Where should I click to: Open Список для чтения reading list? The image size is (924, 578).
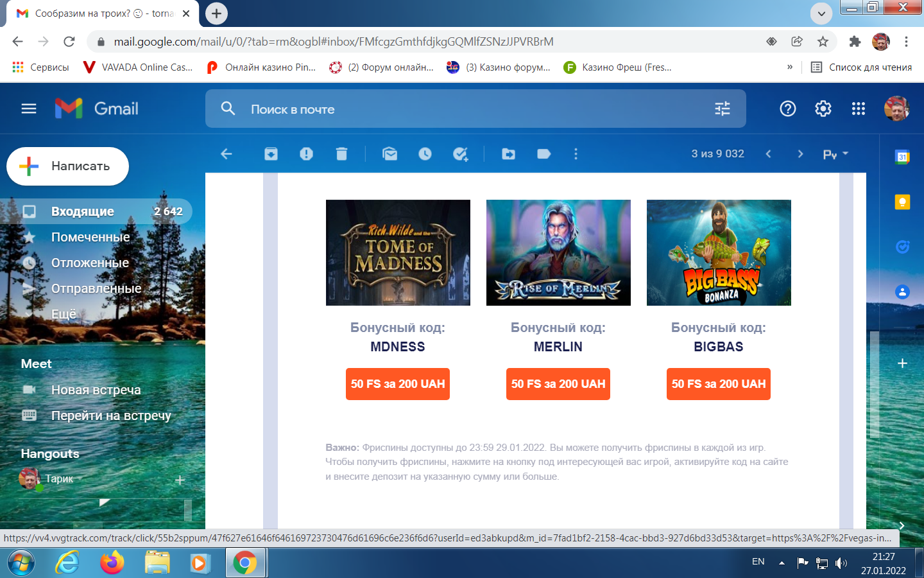click(x=861, y=67)
